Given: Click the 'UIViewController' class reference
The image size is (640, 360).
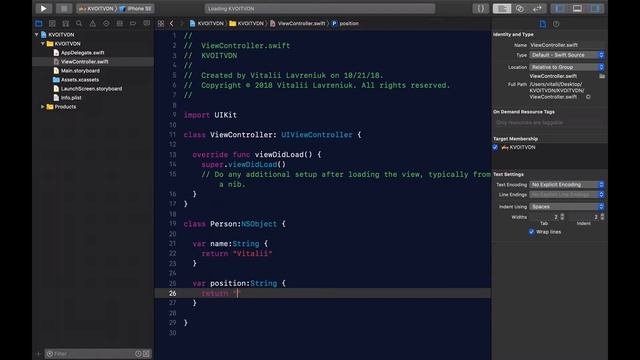Looking at the screenshot, I should 317,135.
